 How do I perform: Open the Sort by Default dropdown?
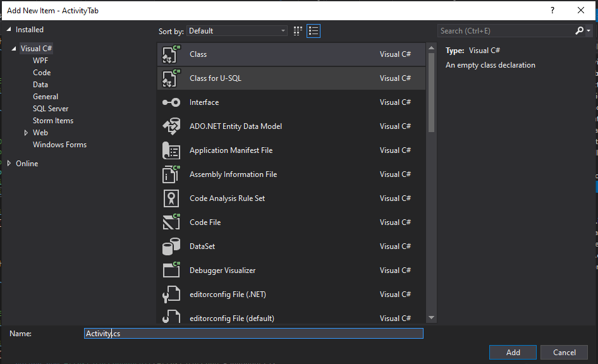point(237,31)
